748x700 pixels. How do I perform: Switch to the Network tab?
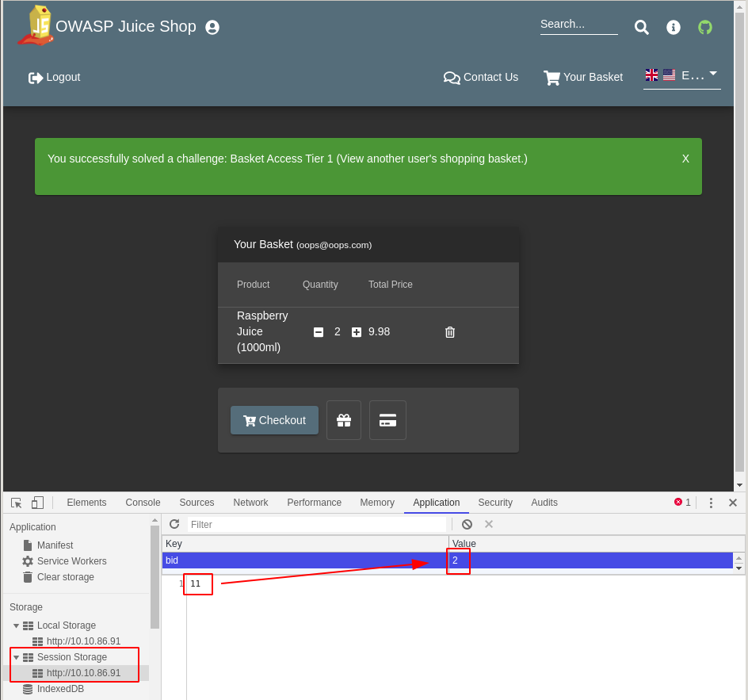point(250,503)
